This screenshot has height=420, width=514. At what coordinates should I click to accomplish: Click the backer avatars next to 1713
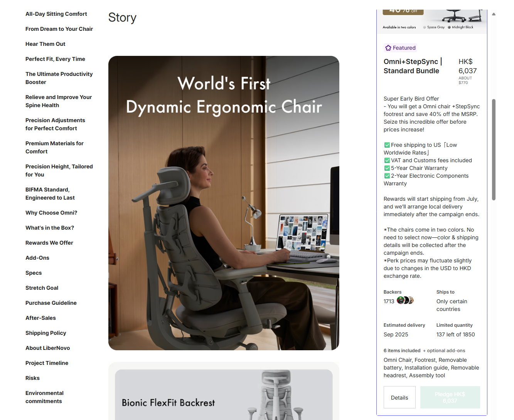click(405, 301)
